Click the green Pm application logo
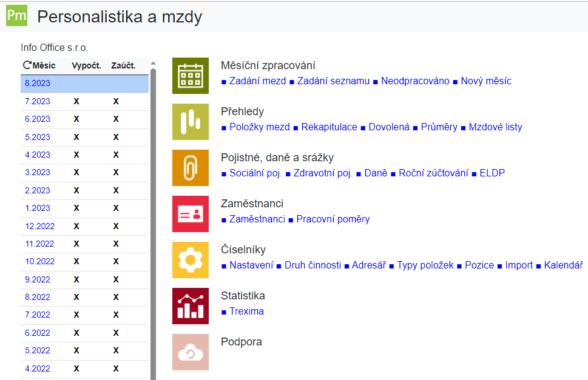This screenshot has height=380, width=588. 16,16
